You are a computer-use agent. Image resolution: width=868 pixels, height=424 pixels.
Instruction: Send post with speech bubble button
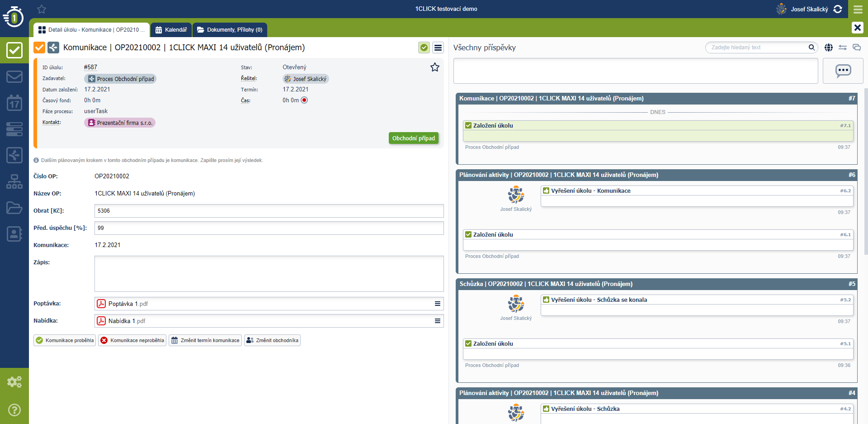pyautogui.click(x=843, y=71)
